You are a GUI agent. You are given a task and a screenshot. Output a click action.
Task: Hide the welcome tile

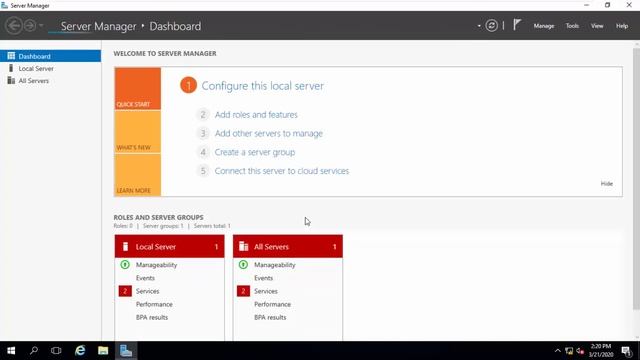click(x=607, y=184)
